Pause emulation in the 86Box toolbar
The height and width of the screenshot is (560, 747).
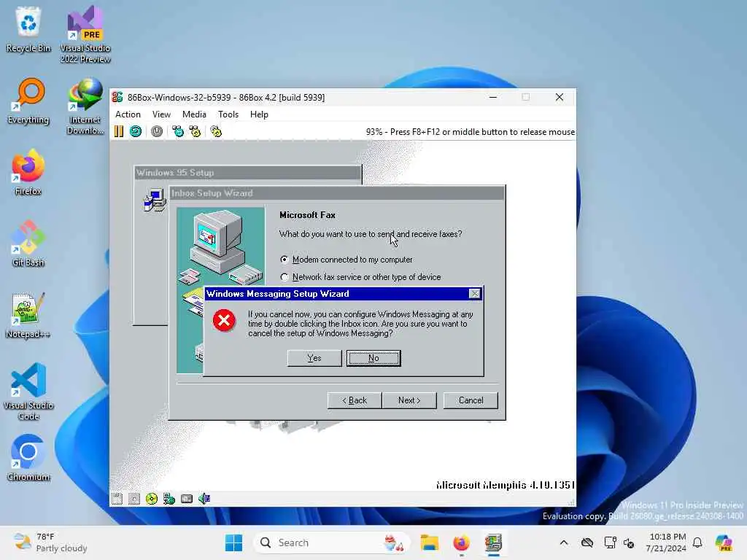click(119, 131)
